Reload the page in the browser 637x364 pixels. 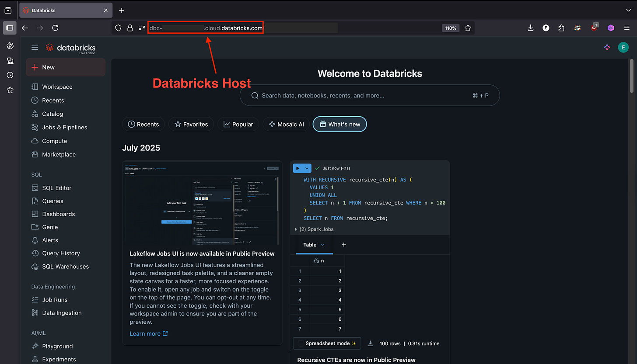click(x=55, y=28)
